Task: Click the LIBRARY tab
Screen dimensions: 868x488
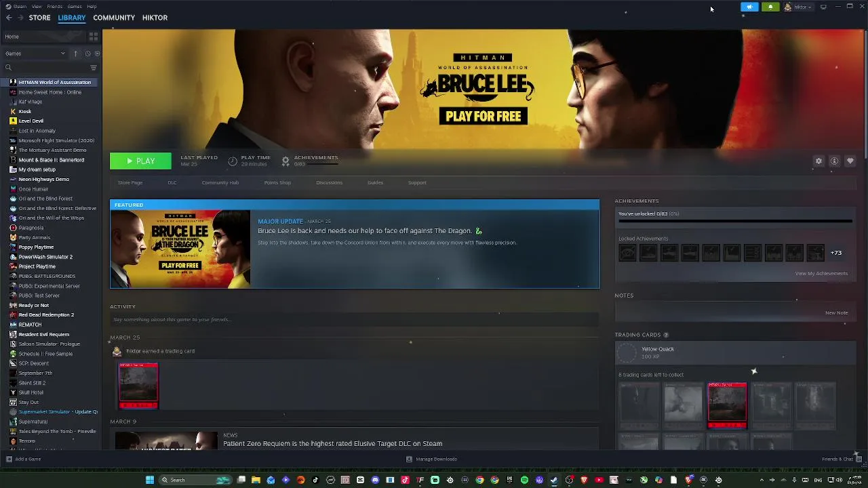Action: [x=72, y=18]
